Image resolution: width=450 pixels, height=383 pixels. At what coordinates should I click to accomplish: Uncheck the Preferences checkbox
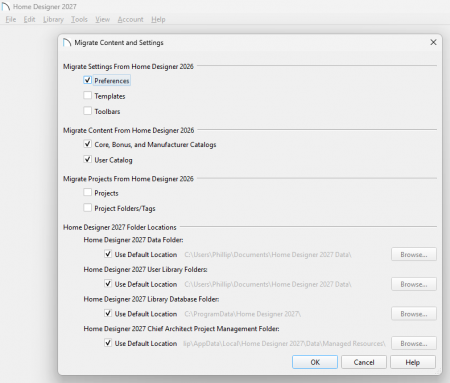88,80
